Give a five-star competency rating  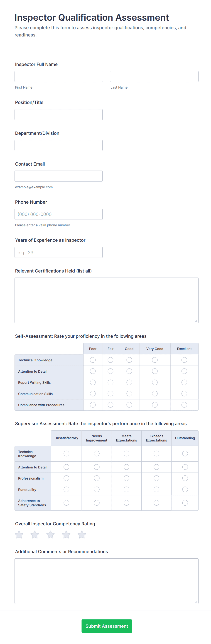[x=82, y=535]
